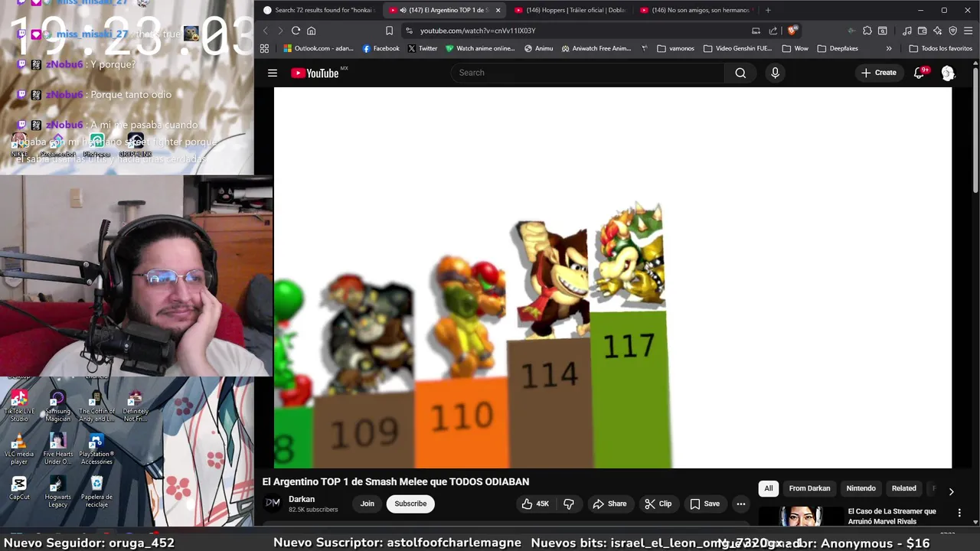The image size is (980, 551).
Task: Open the Twitter bookmark
Action: click(x=422, y=48)
